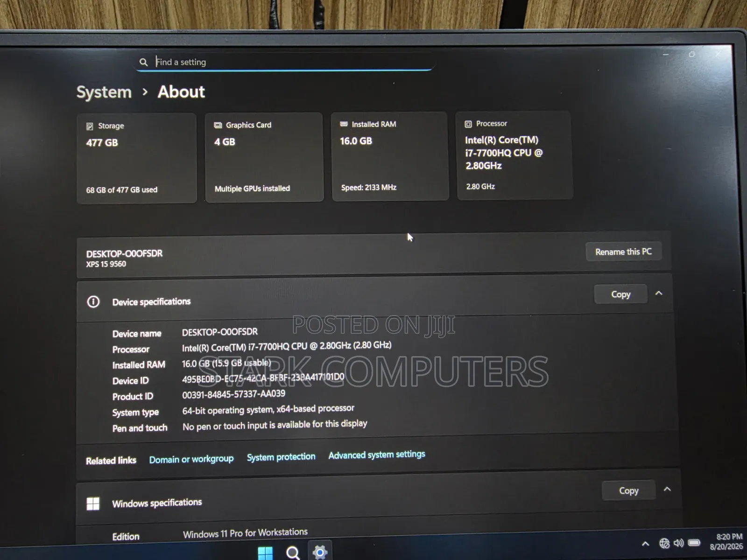Click the Graphics Card icon
Image resolution: width=747 pixels, height=560 pixels.
coord(218,125)
